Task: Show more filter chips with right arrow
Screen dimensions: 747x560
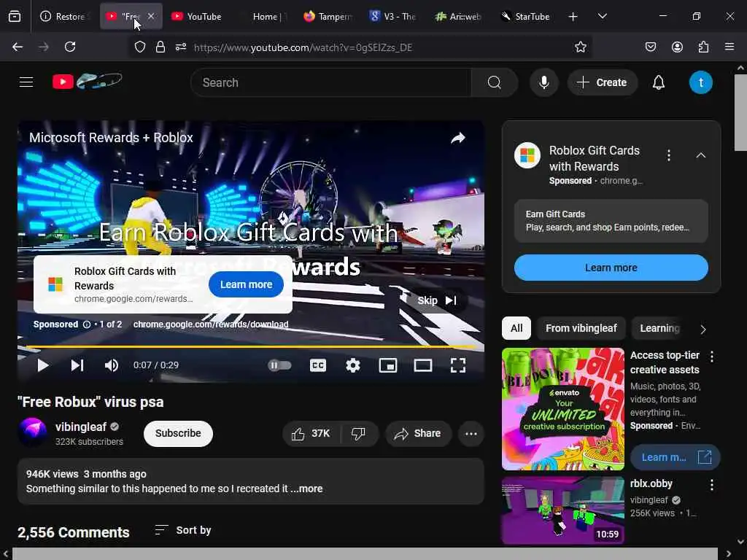Action: click(x=703, y=329)
